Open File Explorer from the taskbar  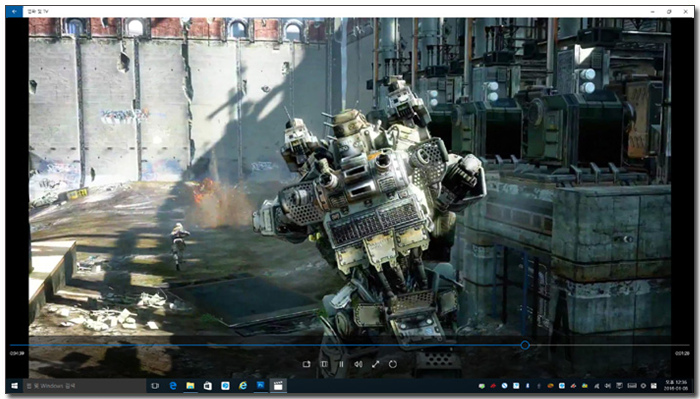[x=190, y=386]
